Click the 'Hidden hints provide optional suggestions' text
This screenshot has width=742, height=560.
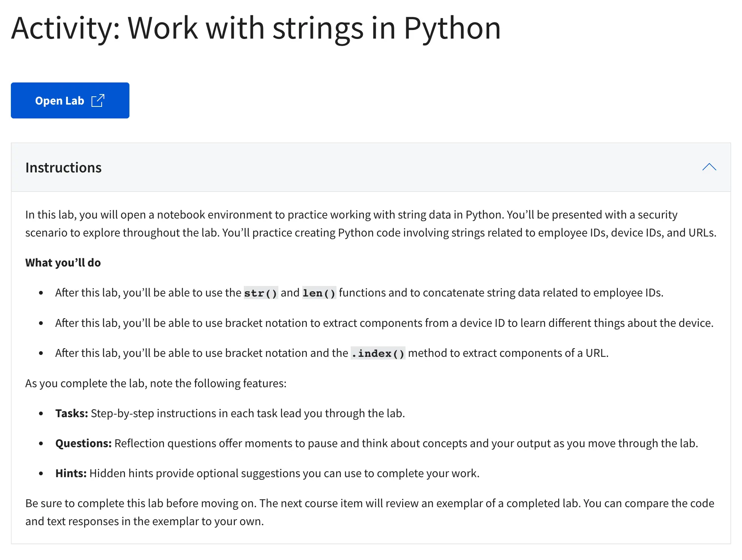pyautogui.click(x=284, y=473)
